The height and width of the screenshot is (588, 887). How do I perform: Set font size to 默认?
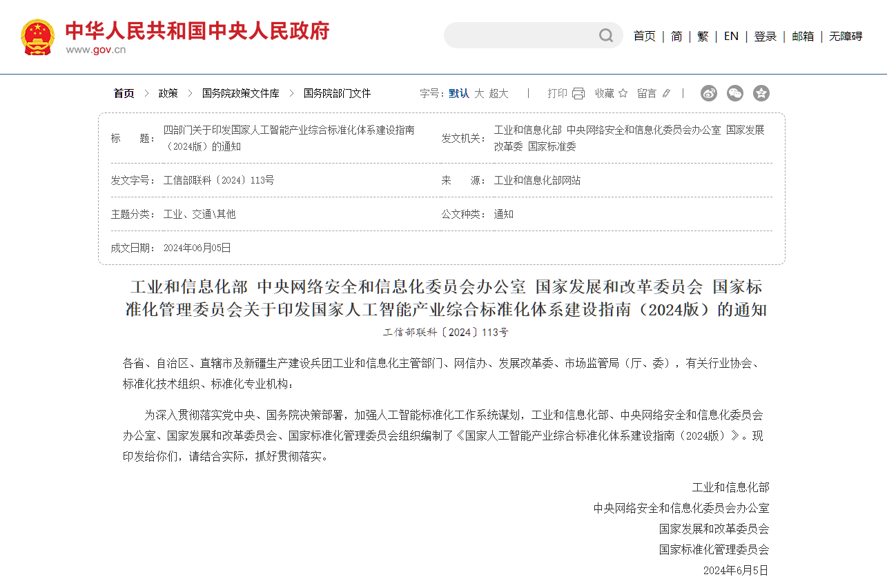click(x=459, y=93)
